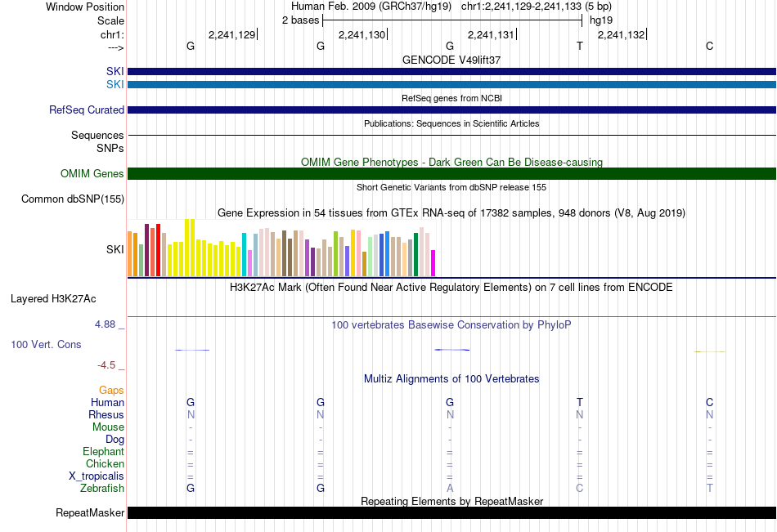Image resolution: width=777 pixels, height=532 pixels.
Task: Click the OMIM Gene Phenotypes track title
Action: tap(451, 162)
